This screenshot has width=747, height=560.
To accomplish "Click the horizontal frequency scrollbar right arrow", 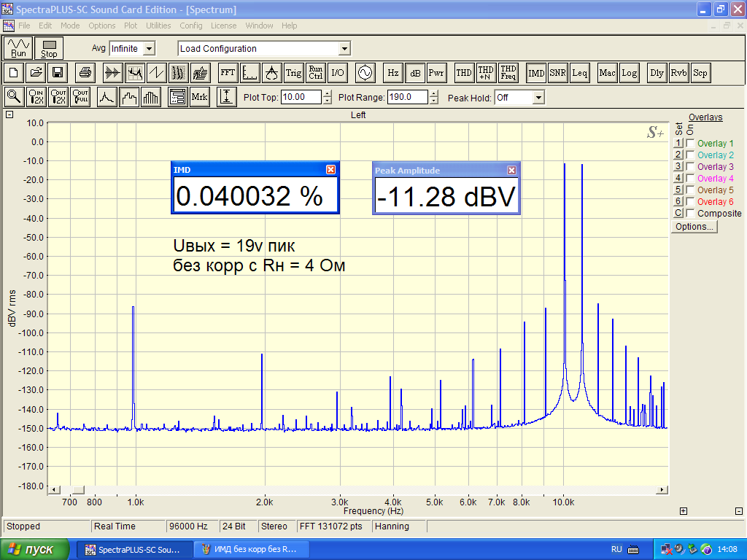I will [662, 489].
